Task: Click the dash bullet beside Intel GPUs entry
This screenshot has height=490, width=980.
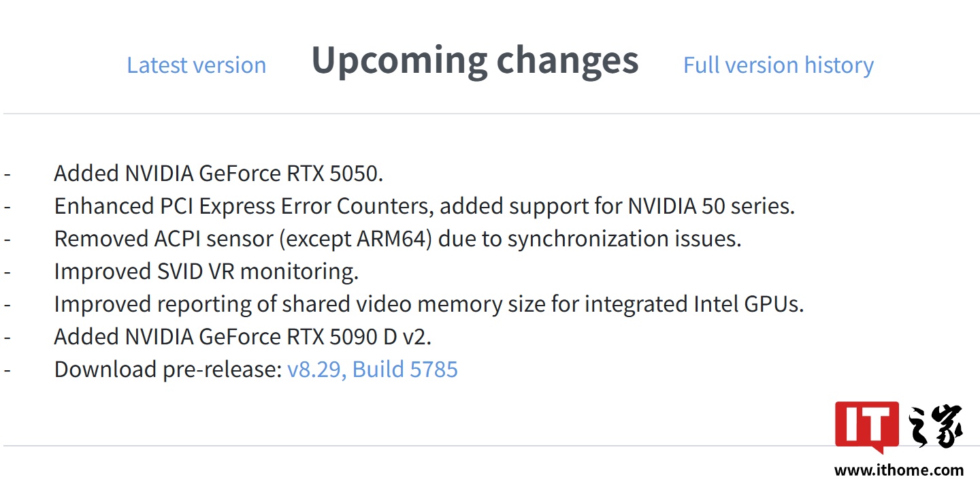Action: click(7, 304)
